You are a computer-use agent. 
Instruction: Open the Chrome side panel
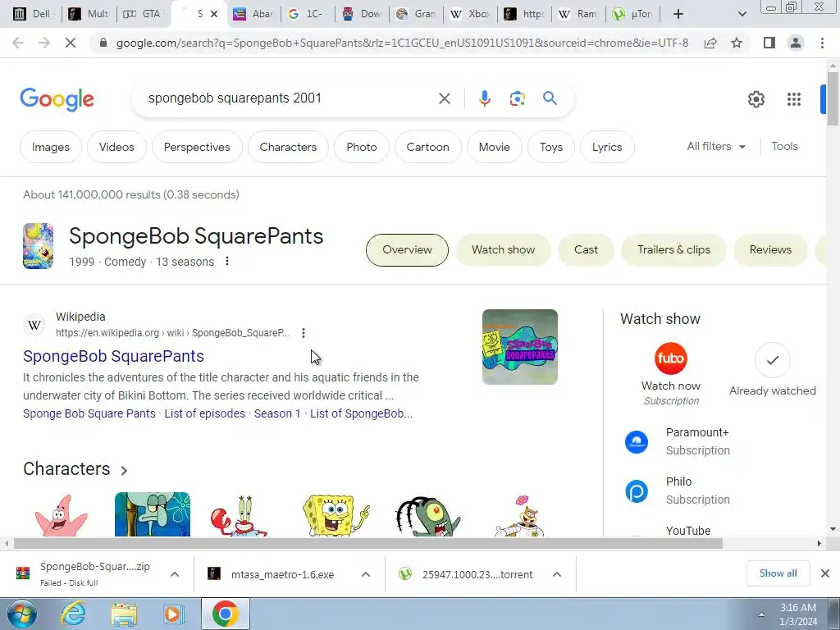(769, 43)
